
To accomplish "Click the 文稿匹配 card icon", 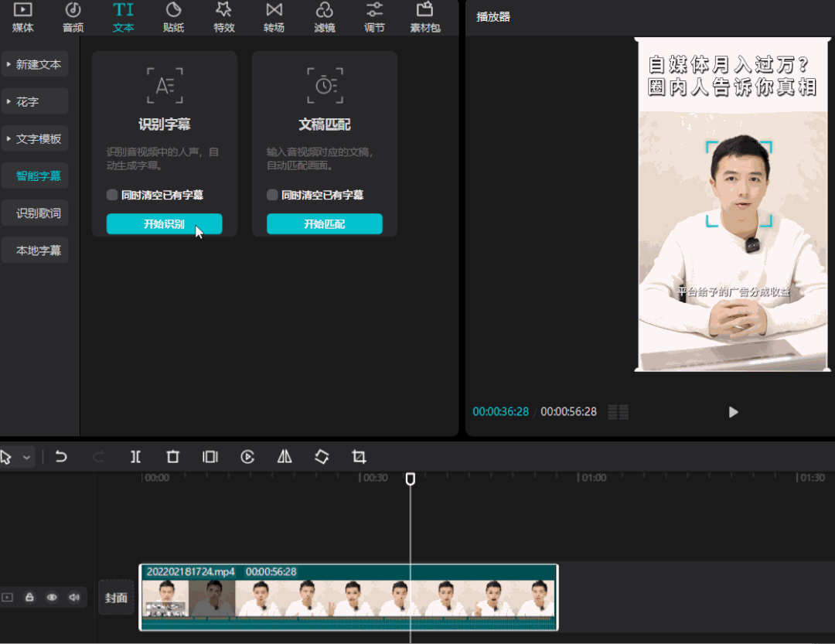I will tap(325, 85).
